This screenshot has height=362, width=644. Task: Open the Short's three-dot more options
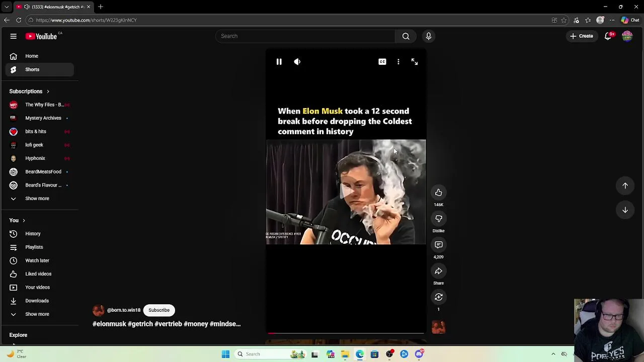(x=398, y=62)
